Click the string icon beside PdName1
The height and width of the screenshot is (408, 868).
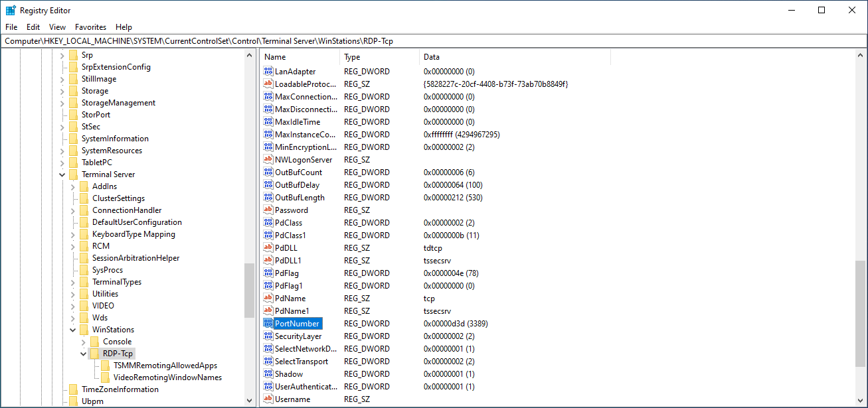click(x=268, y=310)
